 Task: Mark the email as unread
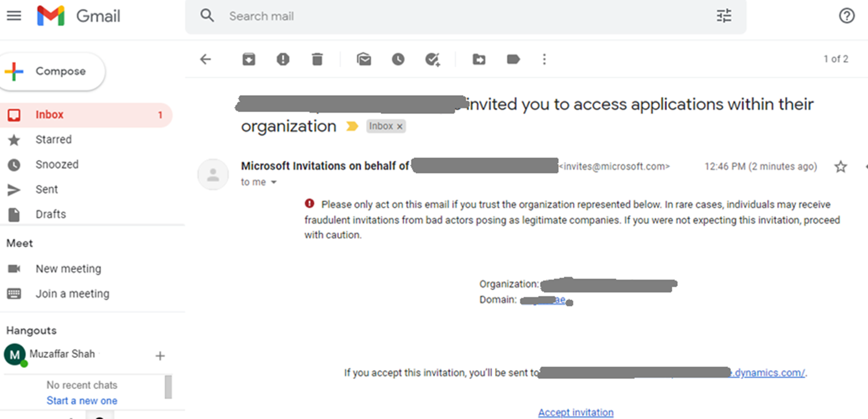[x=364, y=59]
